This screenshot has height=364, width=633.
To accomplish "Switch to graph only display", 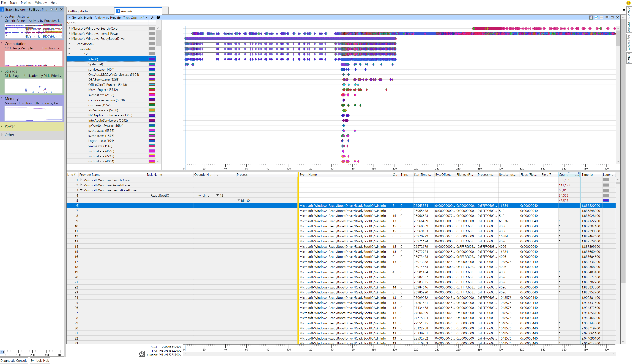I will point(596,17).
